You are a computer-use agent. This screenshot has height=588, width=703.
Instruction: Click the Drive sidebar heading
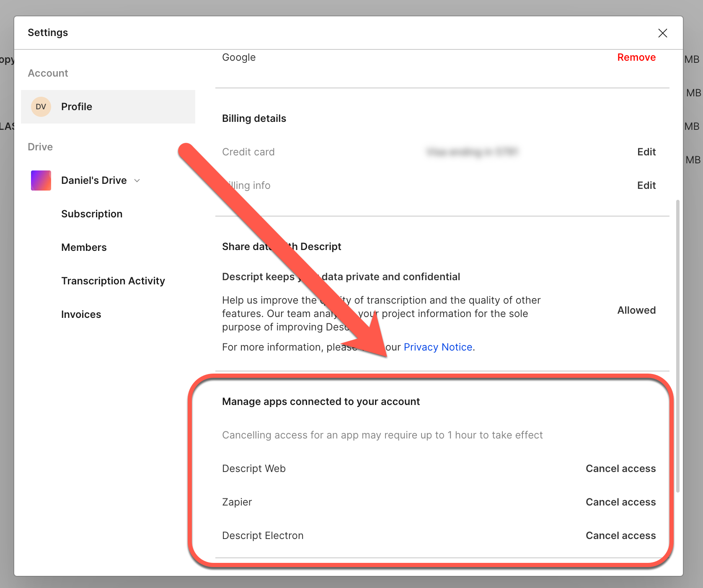tap(40, 147)
